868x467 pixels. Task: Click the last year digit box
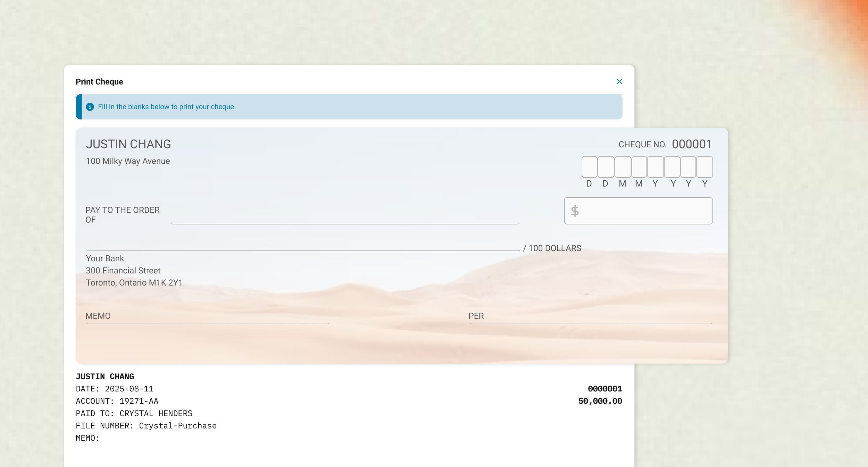[x=704, y=167]
